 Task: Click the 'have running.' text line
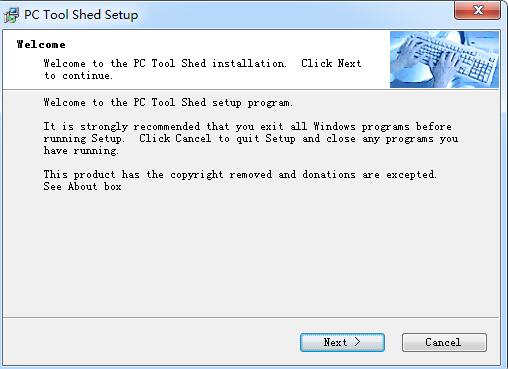click(x=81, y=151)
